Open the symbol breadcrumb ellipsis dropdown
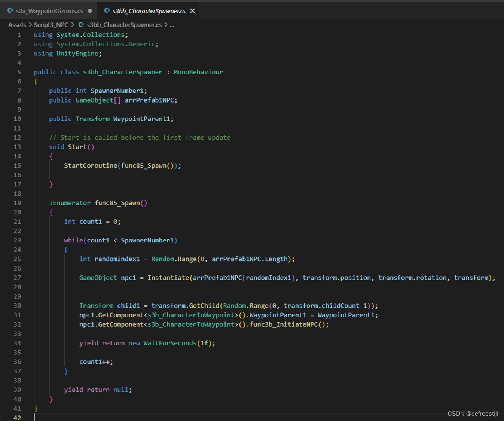 pos(172,25)
